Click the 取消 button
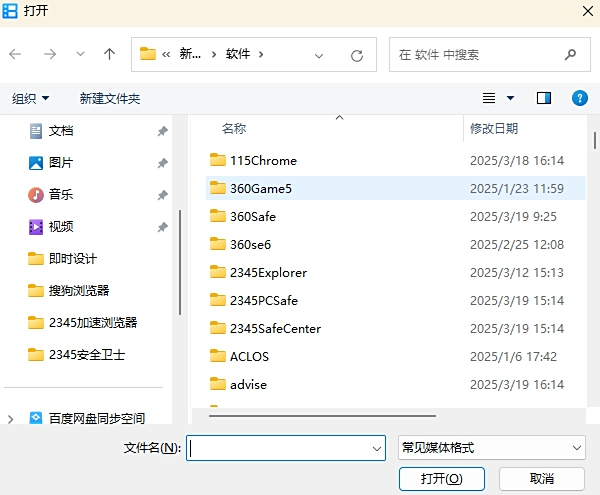The image size is (600, 495). 542,479
